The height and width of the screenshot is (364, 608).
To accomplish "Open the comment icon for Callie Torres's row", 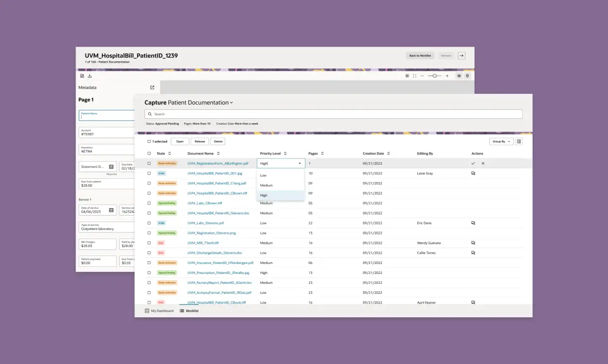I will coord(473,253).
